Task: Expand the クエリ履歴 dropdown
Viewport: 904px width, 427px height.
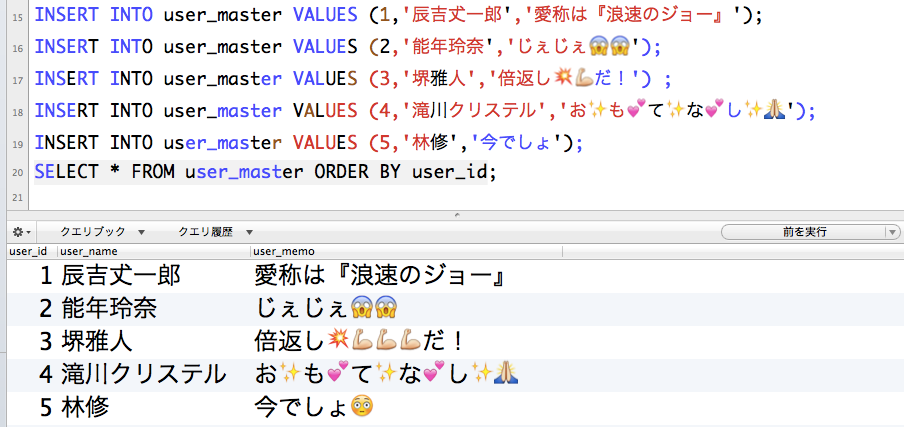Action: pyautogui.click(x=216, y=232)
